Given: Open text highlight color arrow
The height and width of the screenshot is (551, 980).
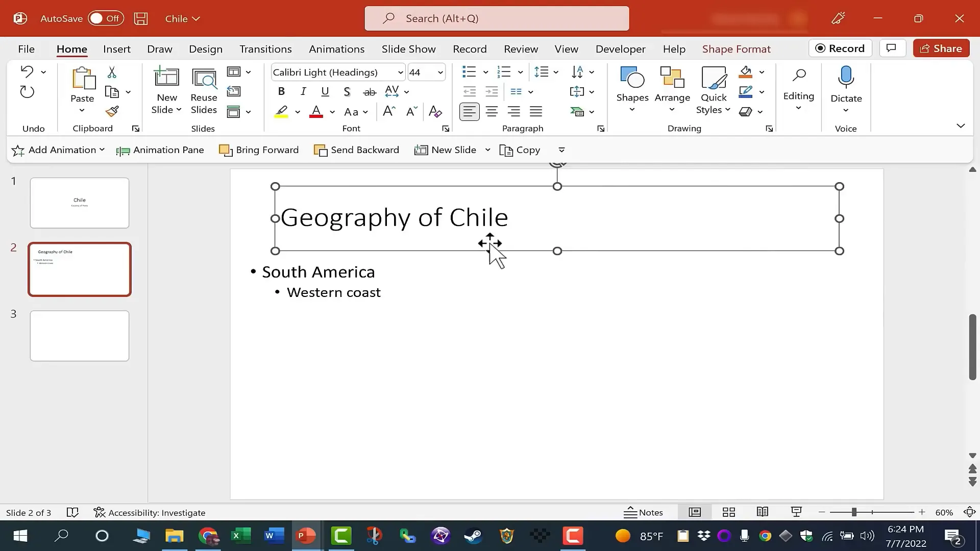Looking at the screenshot, I should pos(298,112).
